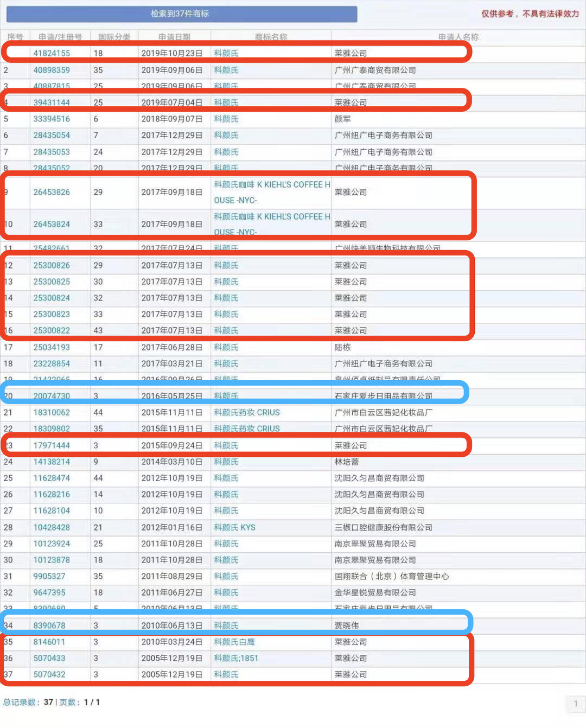Click the 科颜氏白鹰 trademark link

(x=234, y=642)
